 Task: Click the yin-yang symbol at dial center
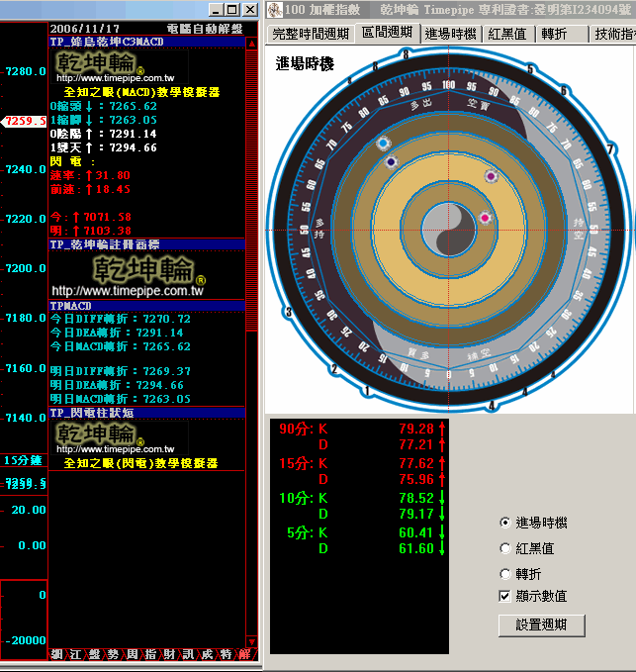click(449, 231)
